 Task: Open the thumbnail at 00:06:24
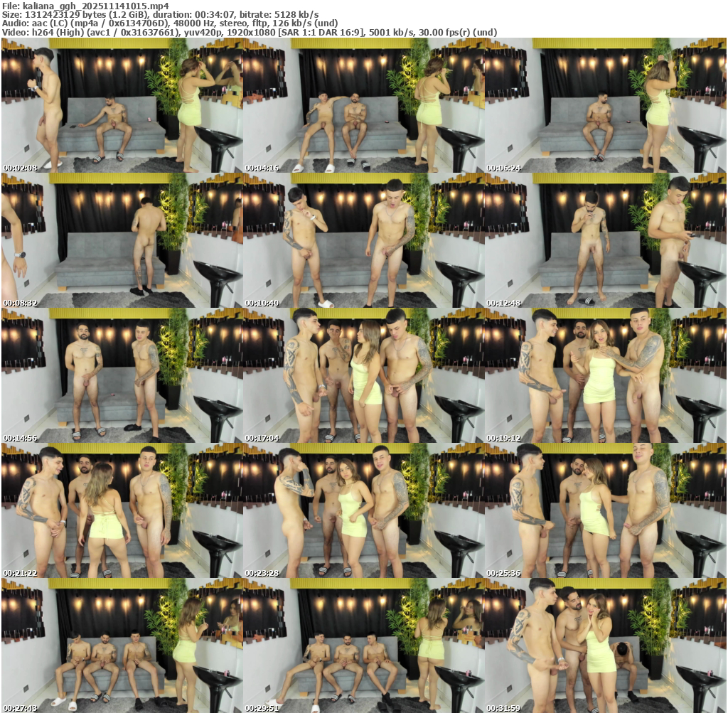point(605,105)
